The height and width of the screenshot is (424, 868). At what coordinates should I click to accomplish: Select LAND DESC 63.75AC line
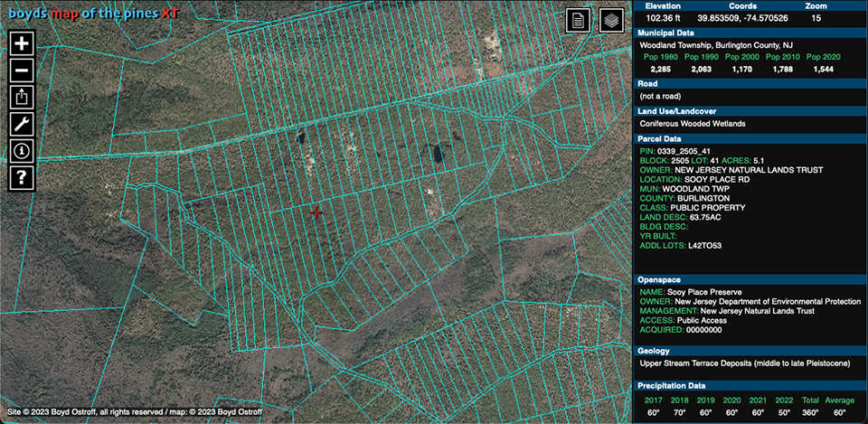click(680, 217)
